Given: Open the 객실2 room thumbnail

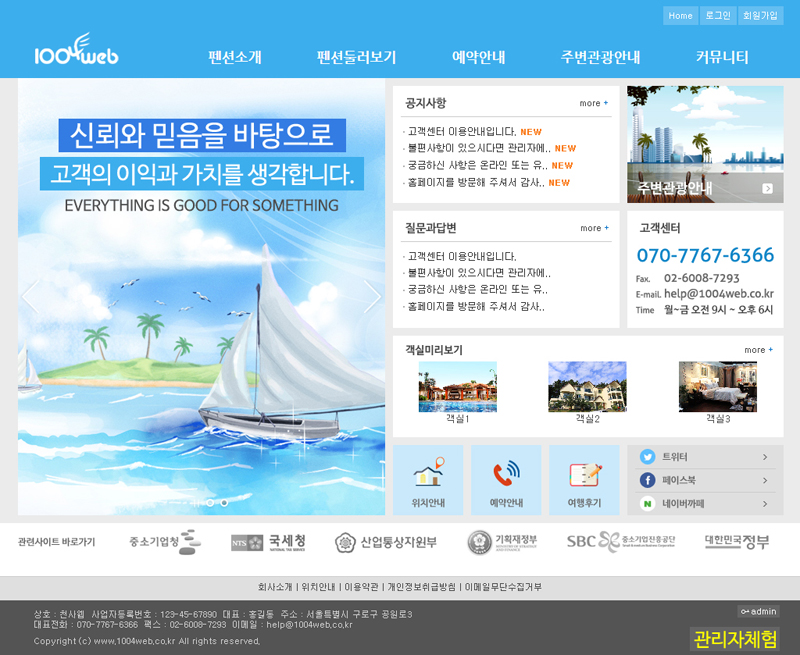Looking at the screenshot, I should coord(587,387).
